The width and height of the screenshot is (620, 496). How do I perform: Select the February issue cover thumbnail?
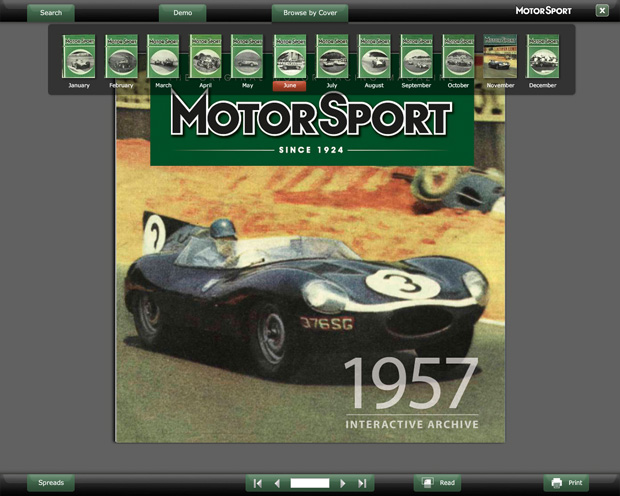[121, 56]
